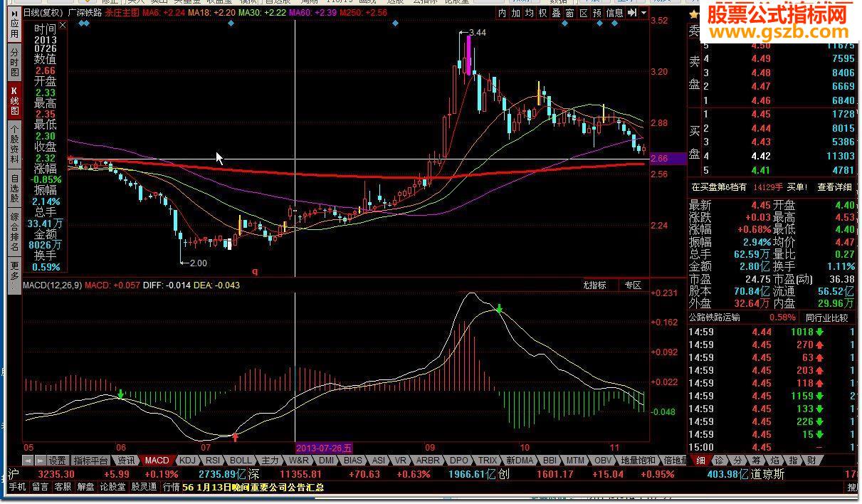This screenshot has height=504, width=862.
Task: Open the 手机 status bar item
Action: pos(17,487)
